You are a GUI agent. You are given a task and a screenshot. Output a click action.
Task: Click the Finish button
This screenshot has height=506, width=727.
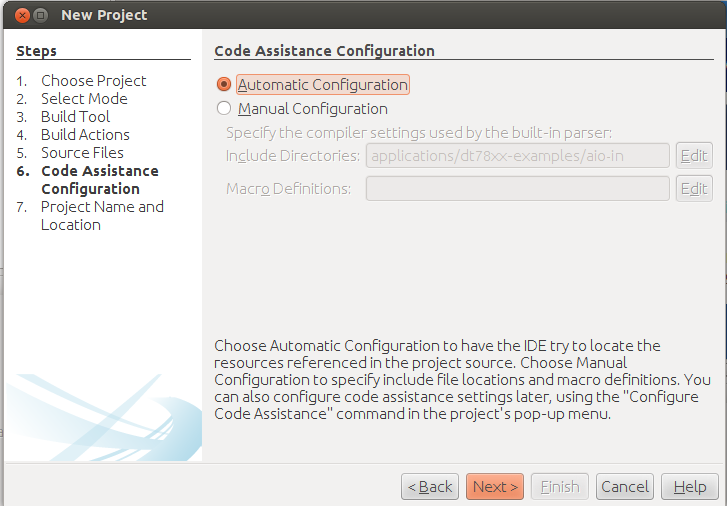click(559, 487)
